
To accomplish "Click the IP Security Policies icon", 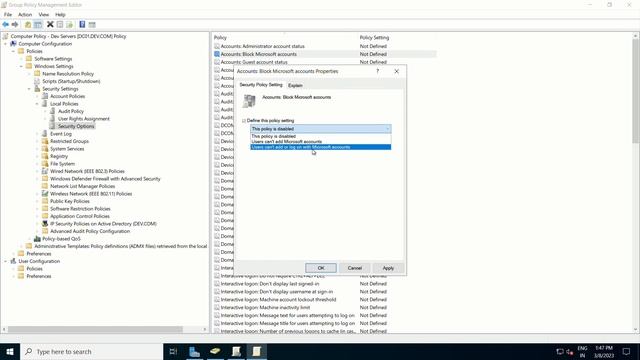I will [45, 224].
